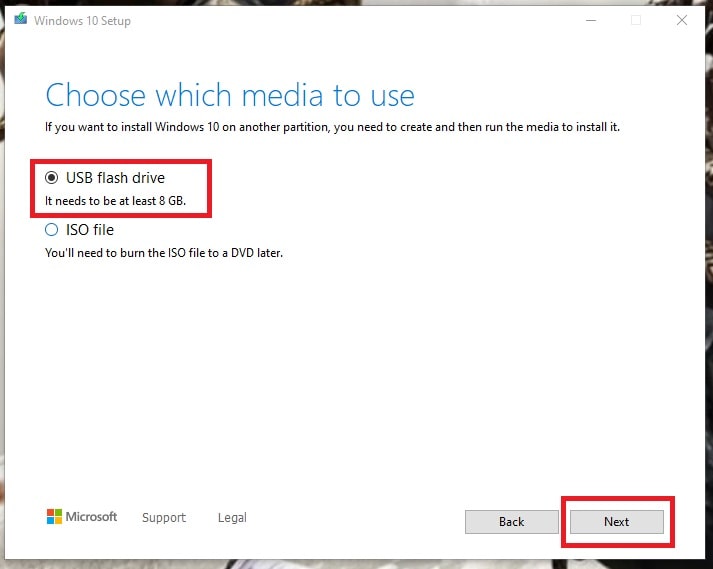713x569 pixels.
Task: Minimize the Windows 10 Setup window
Action: click(589, 20)
